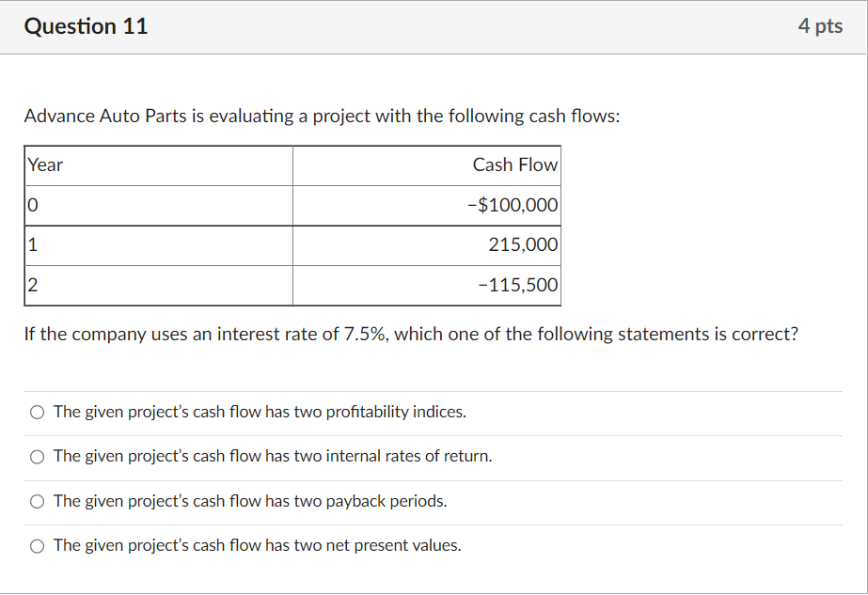Click the 'two profitability indices' answer text
This screenshot has height=595, width=868.
pyautogui.click(x=260, y=412)
